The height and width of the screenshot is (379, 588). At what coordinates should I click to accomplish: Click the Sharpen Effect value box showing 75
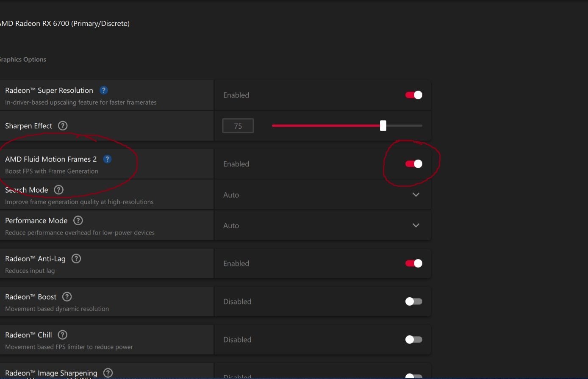coord(238,126)
